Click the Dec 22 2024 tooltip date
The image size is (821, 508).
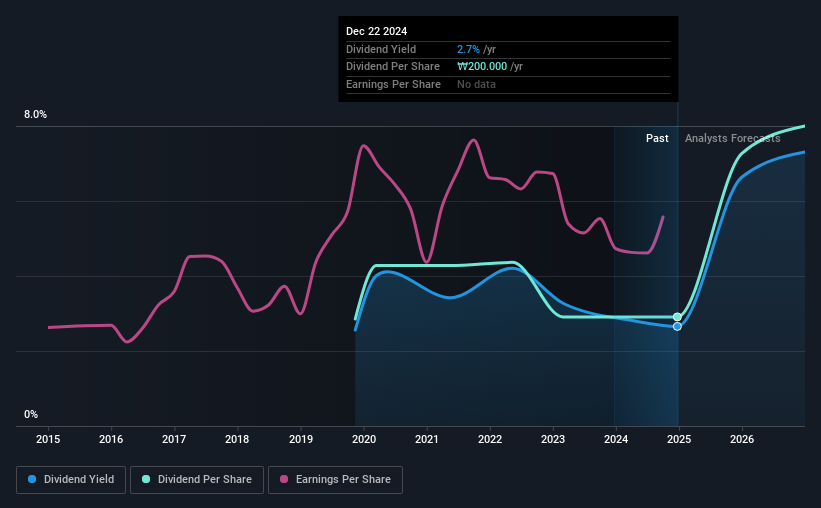point(376,31)
